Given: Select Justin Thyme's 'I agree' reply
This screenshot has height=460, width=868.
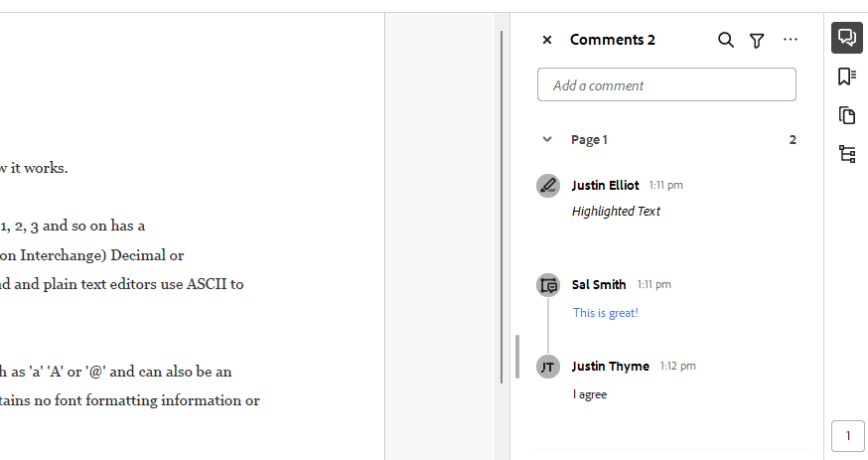Looking at the screenshot, I should pyautogui.click(x=590, y=394).
